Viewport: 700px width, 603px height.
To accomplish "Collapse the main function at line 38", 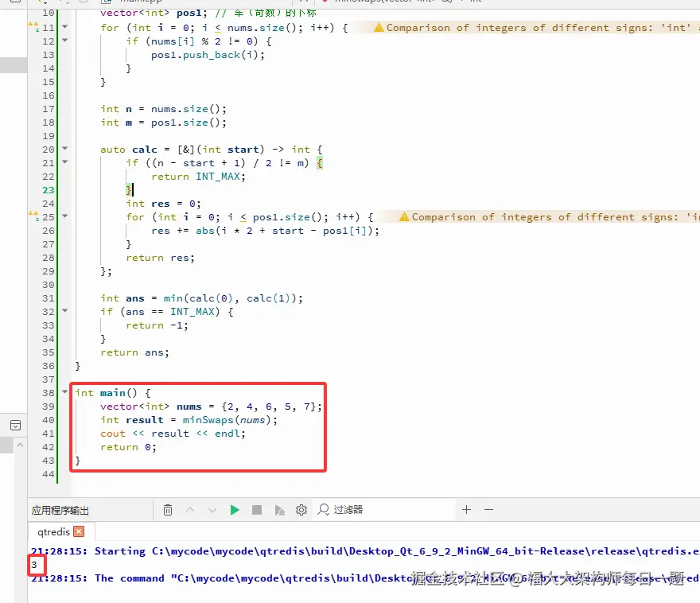I will (x=64, y=392).
